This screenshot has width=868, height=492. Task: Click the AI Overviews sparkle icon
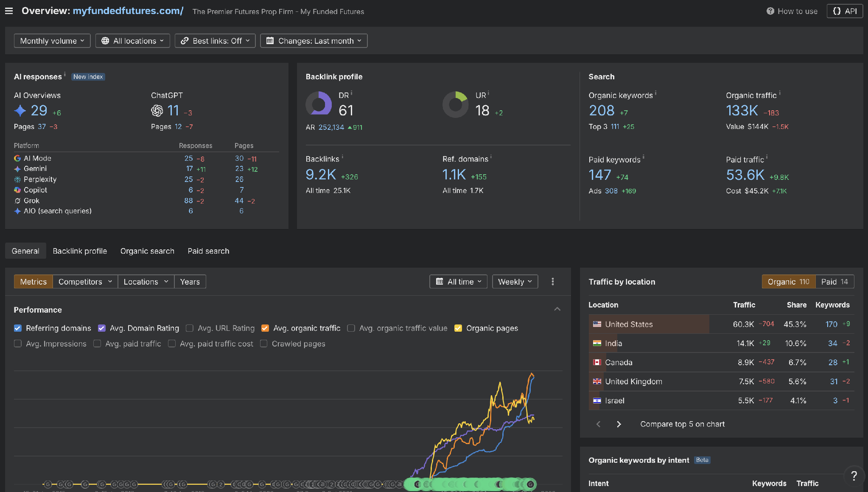[x=20, y=111]
